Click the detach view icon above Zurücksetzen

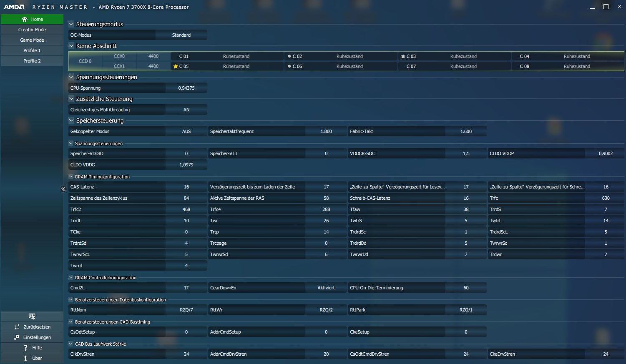click(32, 316)
